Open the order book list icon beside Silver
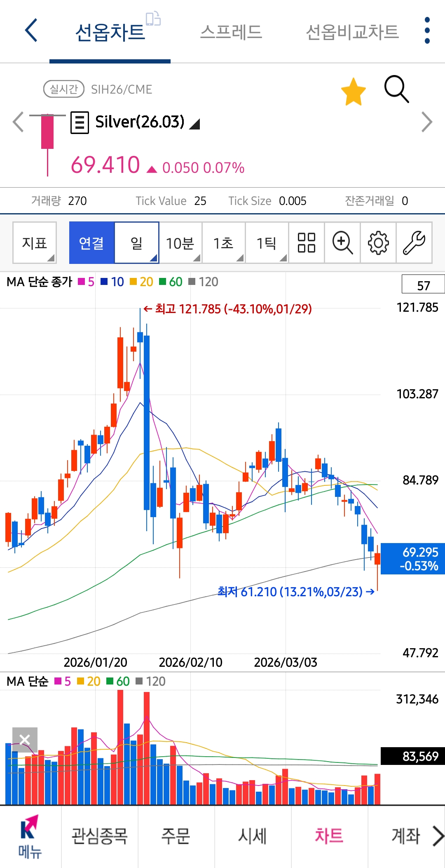The width and height of the screenshot is (445, 868). click(x=80, y=122)
